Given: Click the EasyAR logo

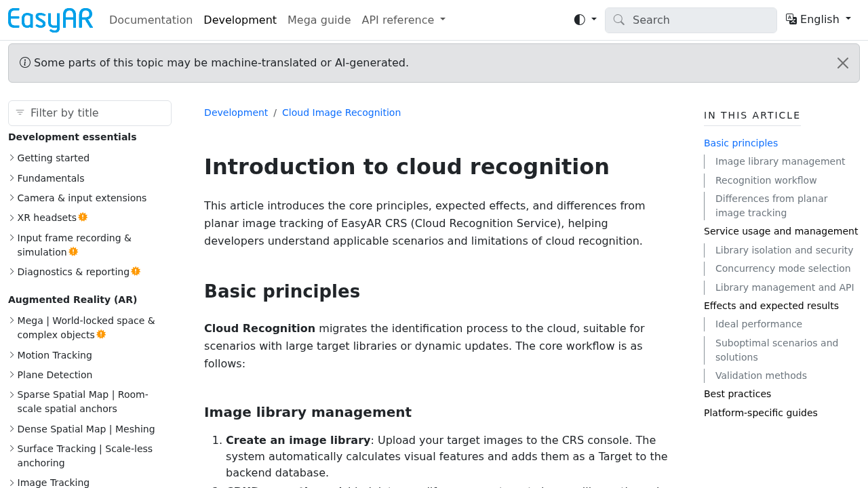Looking at the screenshot, I should [50, 20].
